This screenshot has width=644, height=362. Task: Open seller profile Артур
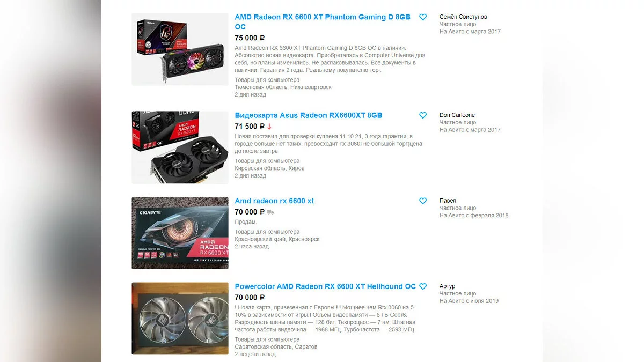447,286
